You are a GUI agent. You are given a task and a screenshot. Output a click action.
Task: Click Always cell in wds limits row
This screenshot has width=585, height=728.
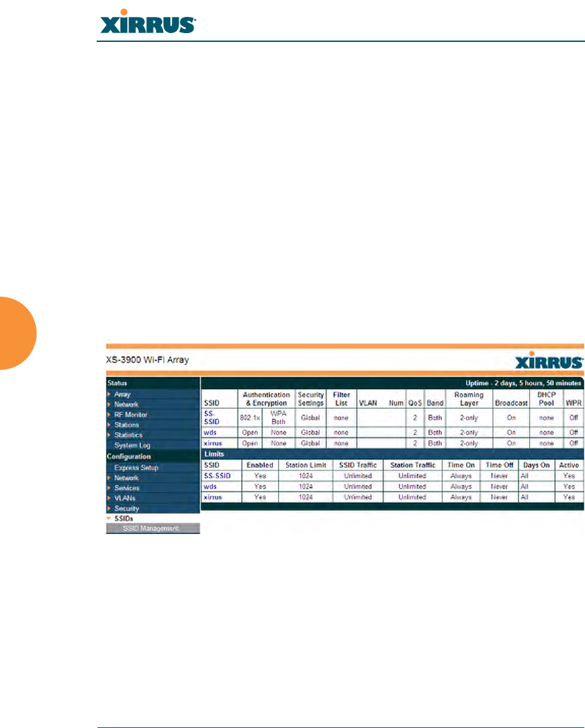point(461,487)
